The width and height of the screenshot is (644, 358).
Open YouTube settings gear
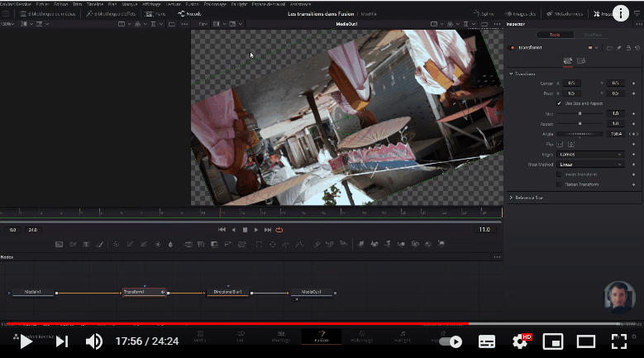521,341
